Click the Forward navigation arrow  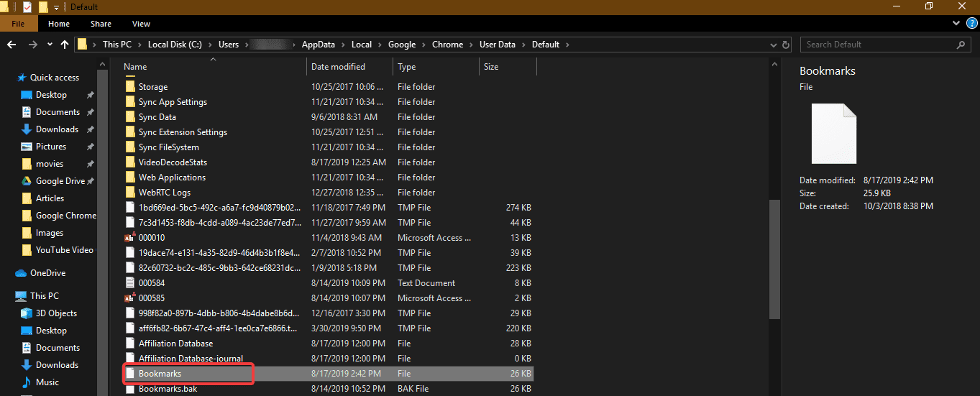(33, 45)
